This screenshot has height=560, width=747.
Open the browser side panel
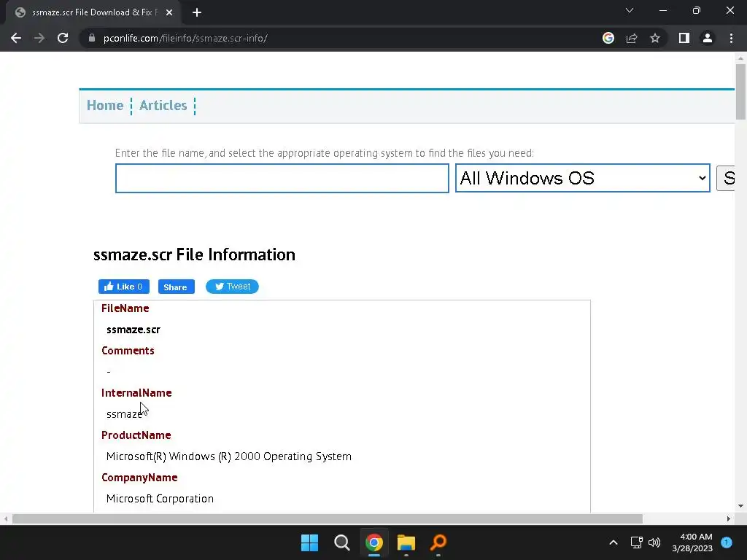[x=684, y=38]
